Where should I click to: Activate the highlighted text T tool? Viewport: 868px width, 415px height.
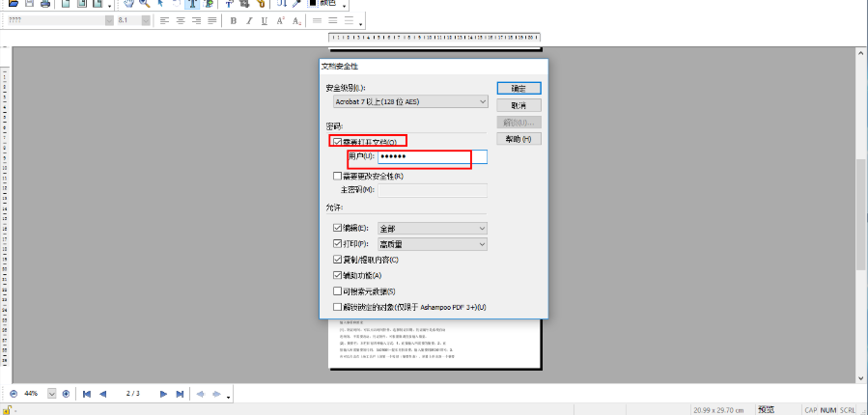click(x=192, y=3)
